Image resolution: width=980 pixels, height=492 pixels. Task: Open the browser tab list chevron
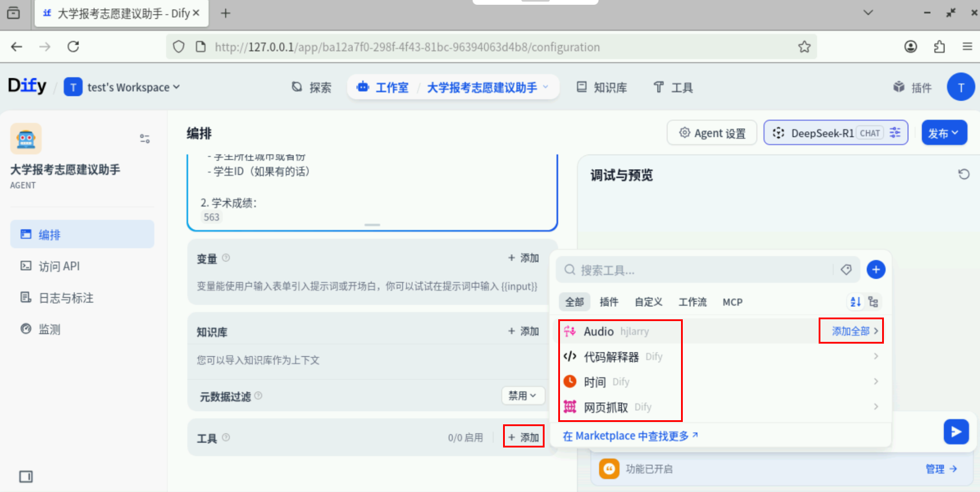[868, 12]
